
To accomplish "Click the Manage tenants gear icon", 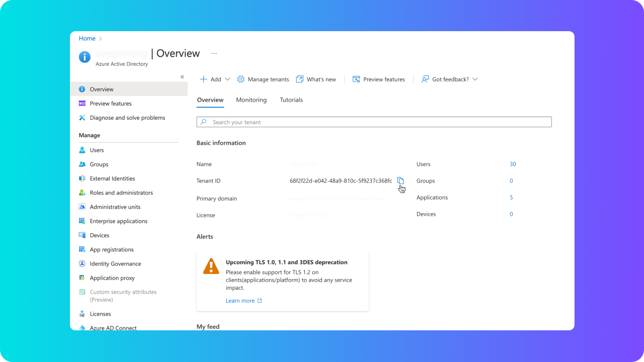I will coord(240,79).
